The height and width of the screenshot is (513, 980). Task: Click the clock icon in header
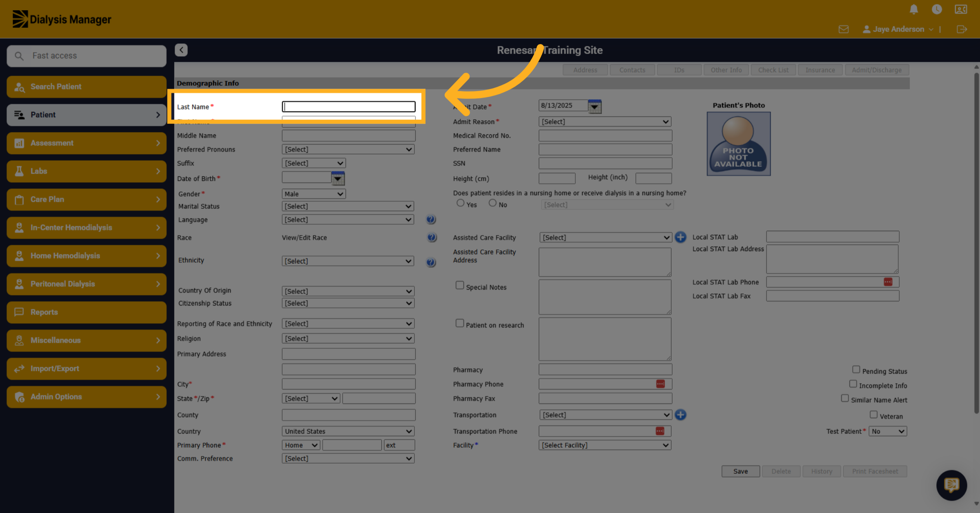click(x=937, y=9)
